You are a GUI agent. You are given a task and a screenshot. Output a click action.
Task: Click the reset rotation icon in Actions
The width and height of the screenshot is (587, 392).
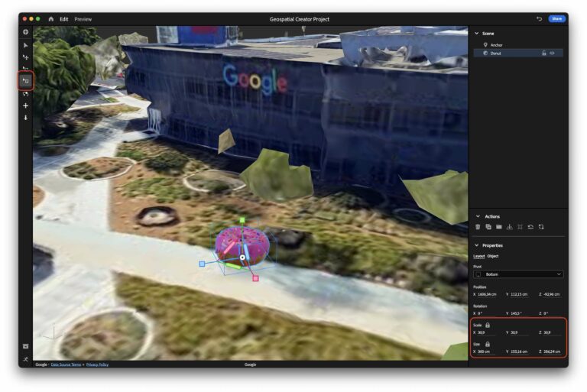[x=530, y=227]
